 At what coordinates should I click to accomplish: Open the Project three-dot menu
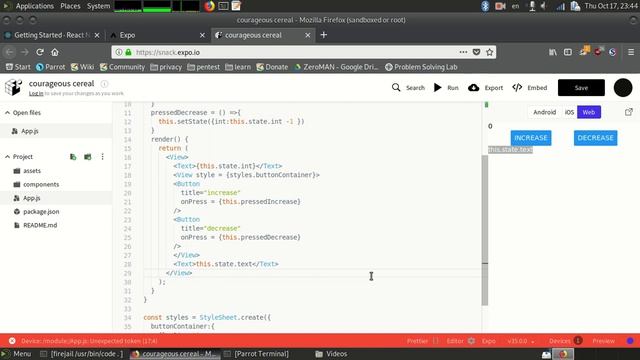click(102, 157)
